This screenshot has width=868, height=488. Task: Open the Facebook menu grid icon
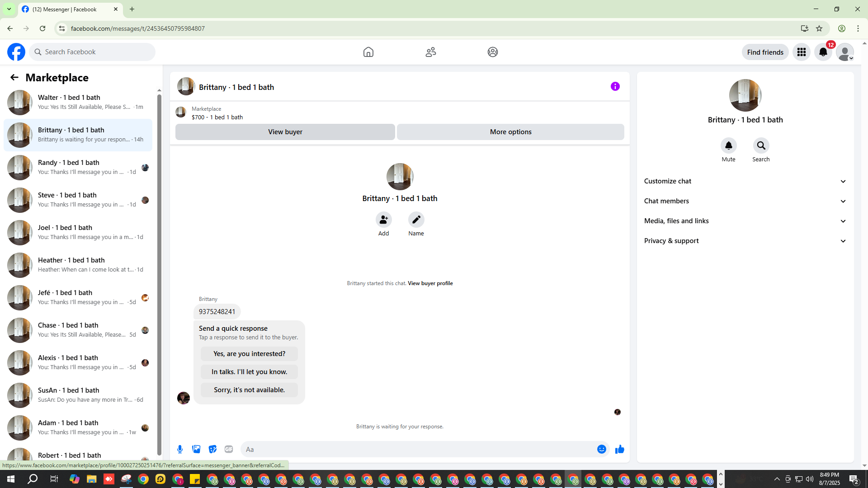[802, 52]
